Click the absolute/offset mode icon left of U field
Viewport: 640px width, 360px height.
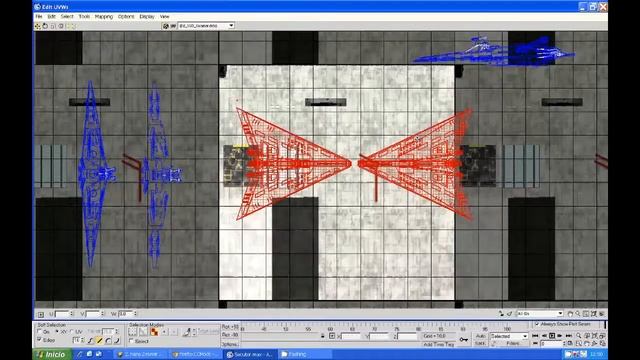click(40, 314)
